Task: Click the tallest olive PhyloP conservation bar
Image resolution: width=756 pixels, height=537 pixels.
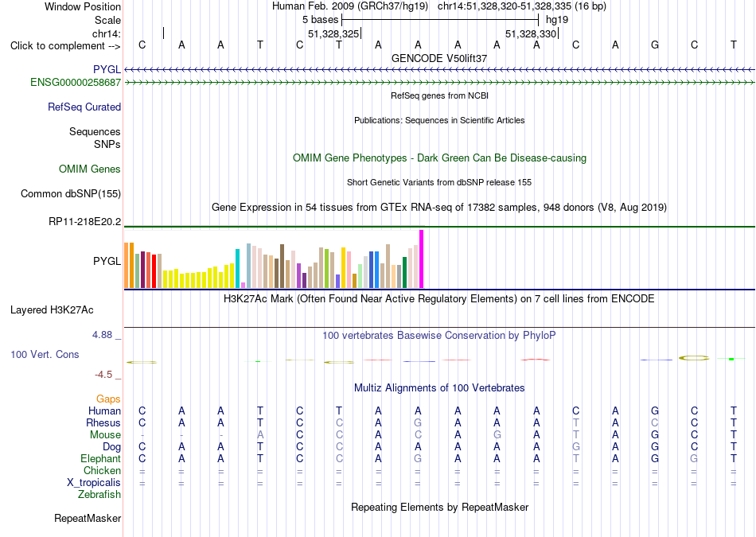Action: pos(694,358)
